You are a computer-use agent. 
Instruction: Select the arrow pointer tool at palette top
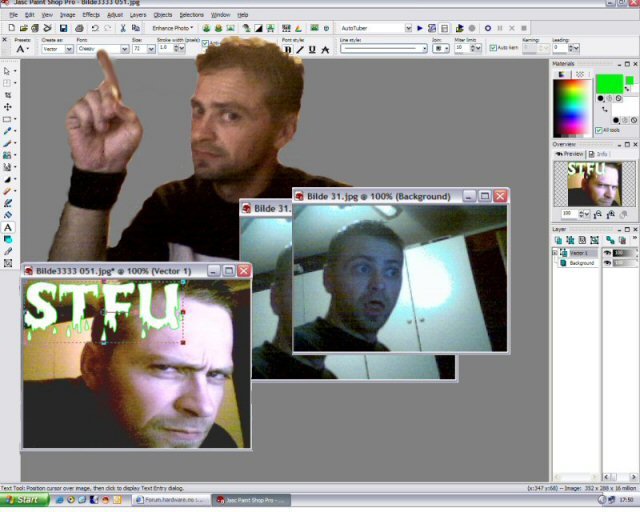[7, 71]
